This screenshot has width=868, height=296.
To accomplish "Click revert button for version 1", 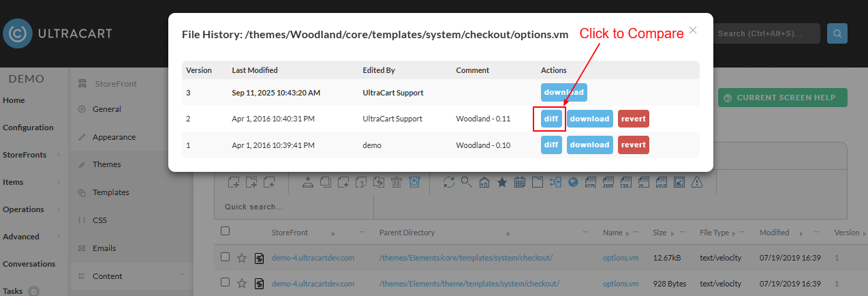I will click(x=634, y=145).
